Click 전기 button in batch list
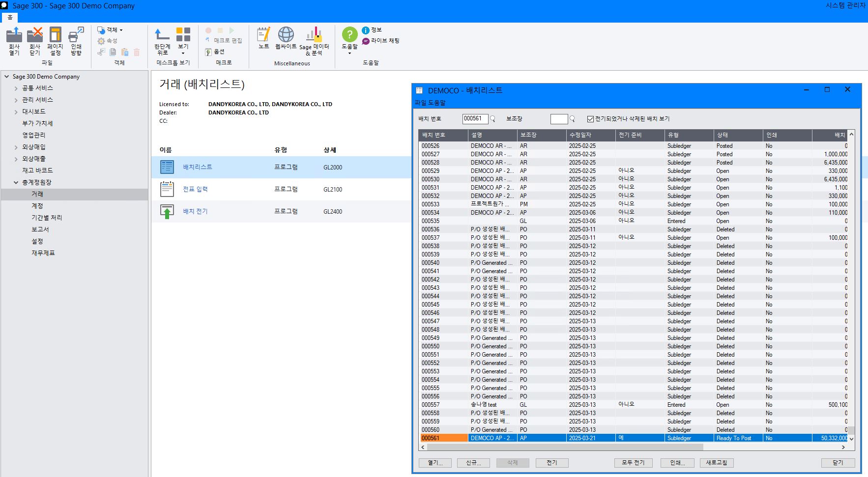The width and height of the screenshot is (868, 477). pos(551,463)
